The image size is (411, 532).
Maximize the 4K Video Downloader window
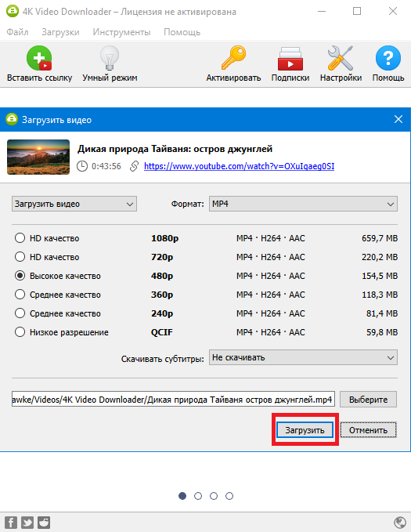357,11
